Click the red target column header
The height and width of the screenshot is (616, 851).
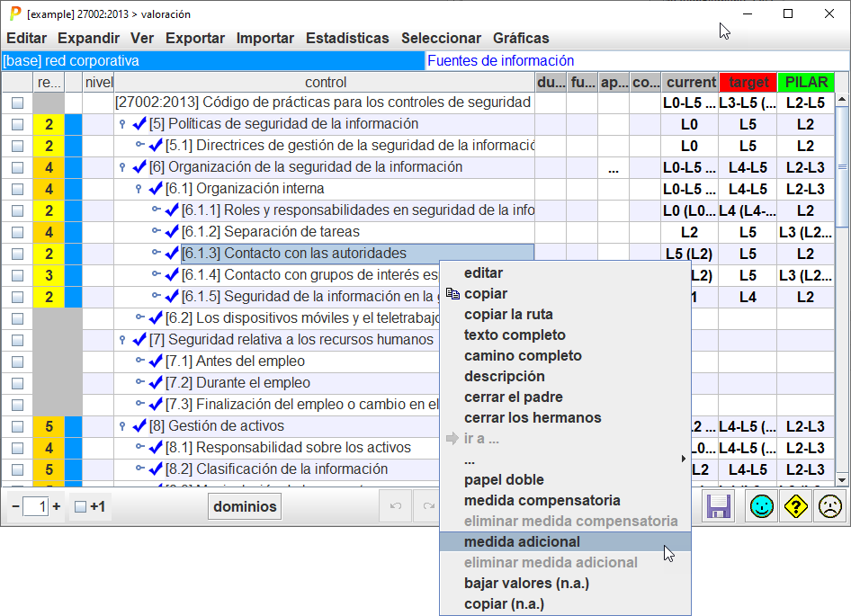pyautogui.click(x=748, y=82)
